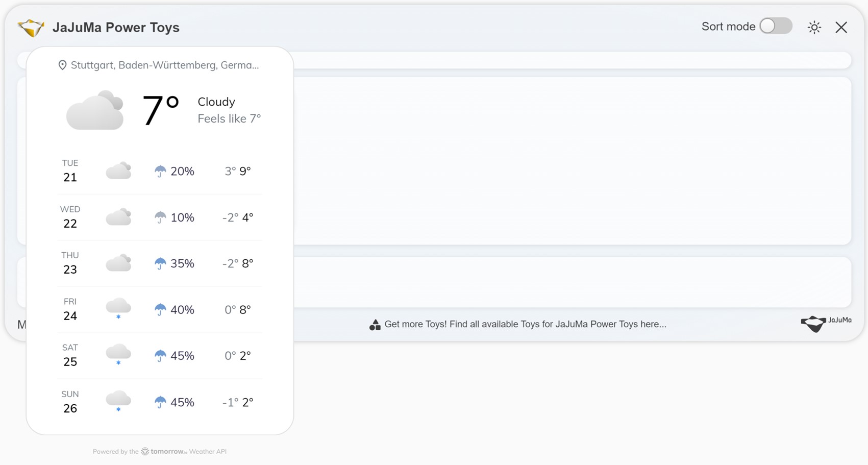The width and height of the screenshot is (868, 465).
Task: Click the Feels like 7° text
Action: [229, 118]
